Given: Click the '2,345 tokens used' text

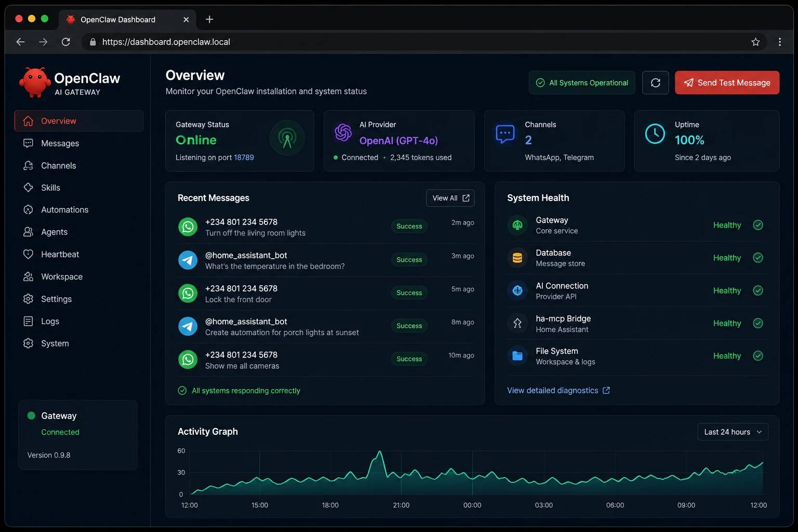Looking at the screenshot, I should click(421, 157).
